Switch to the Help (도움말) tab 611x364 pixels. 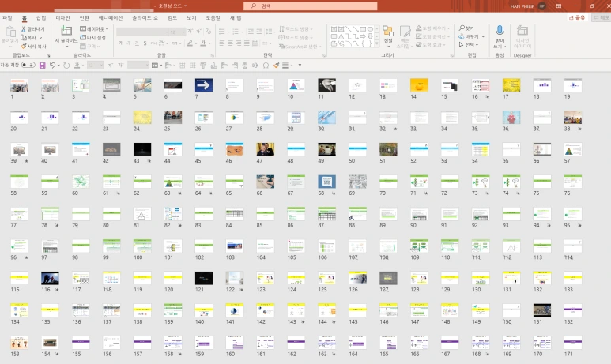[x=213, y=18]
